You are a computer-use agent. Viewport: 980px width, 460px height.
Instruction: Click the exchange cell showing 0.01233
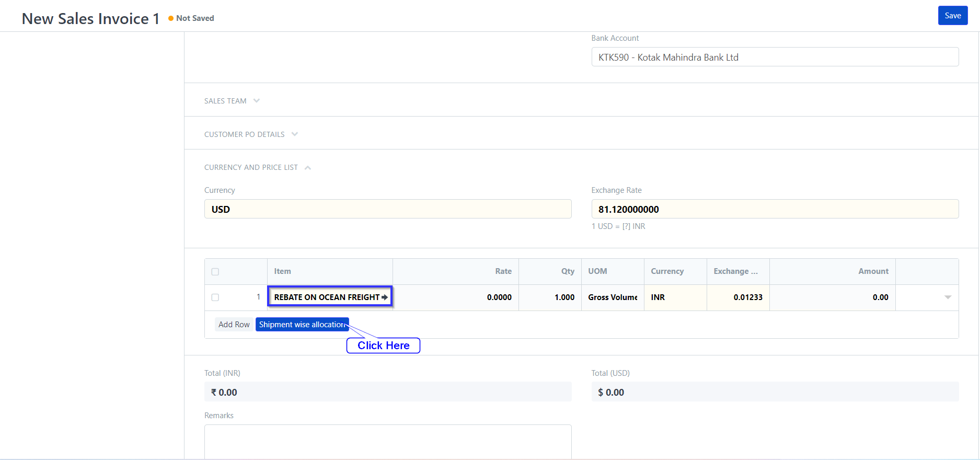point(738,297)
